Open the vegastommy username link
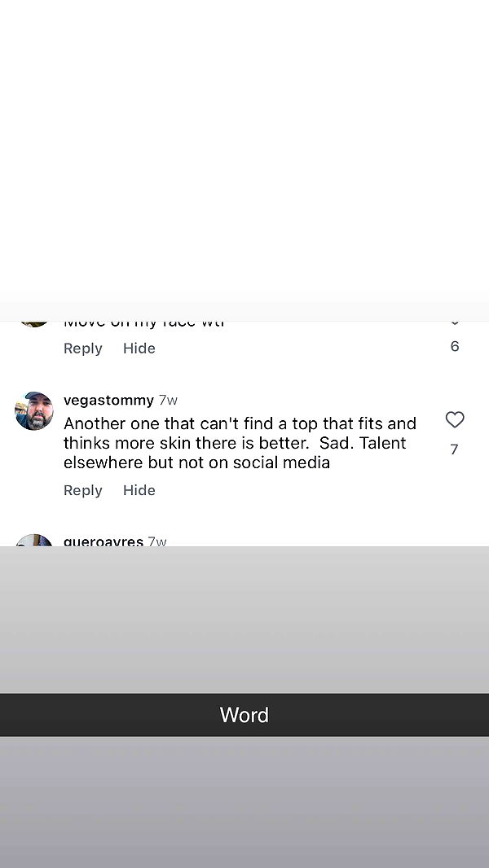This screenshot has width=489, height=868. [x=108, y=401]
